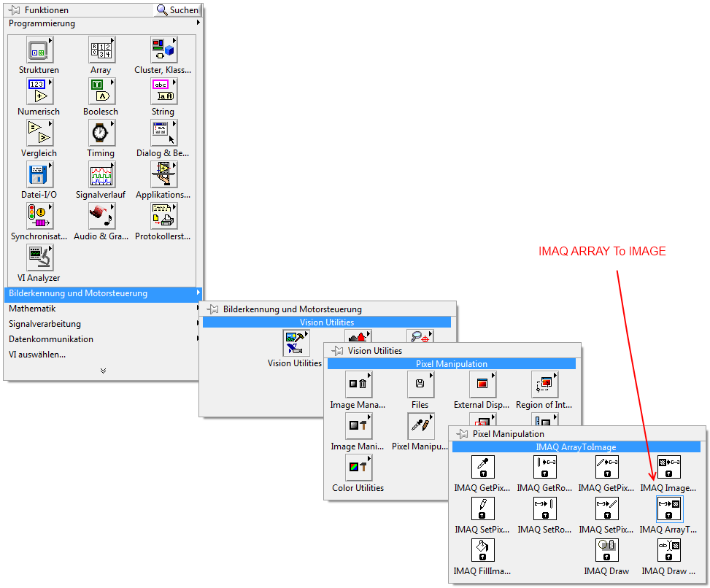
Task: Select the Array functions icon
Action: tap(101, 50)
